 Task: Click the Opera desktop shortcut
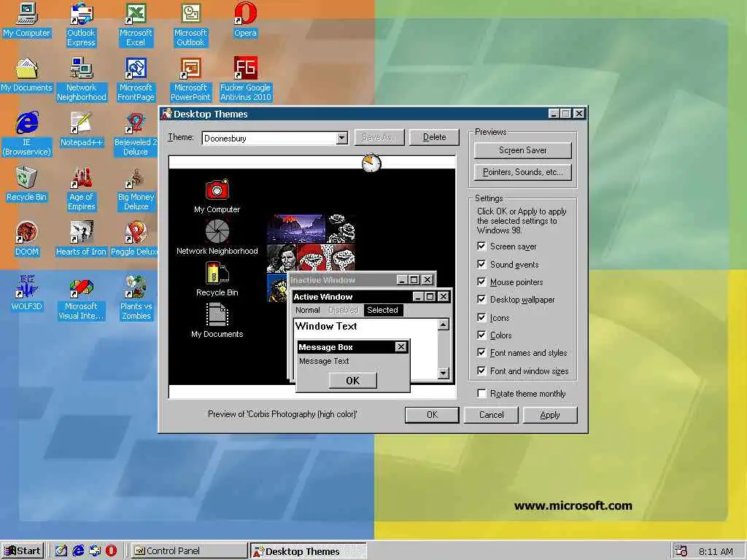(x=245, y=20)
